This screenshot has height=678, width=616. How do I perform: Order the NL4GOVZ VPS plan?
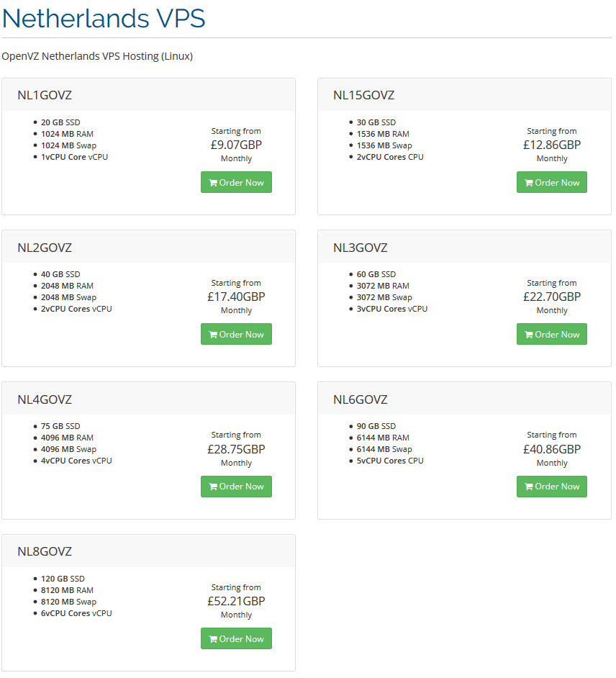coord(236,487)
